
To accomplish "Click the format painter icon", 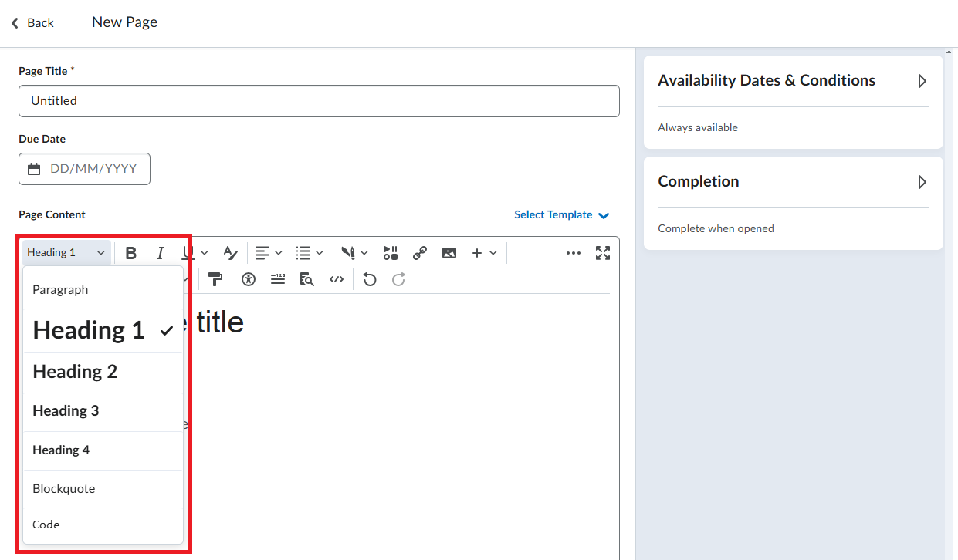I will pos(215,280).
